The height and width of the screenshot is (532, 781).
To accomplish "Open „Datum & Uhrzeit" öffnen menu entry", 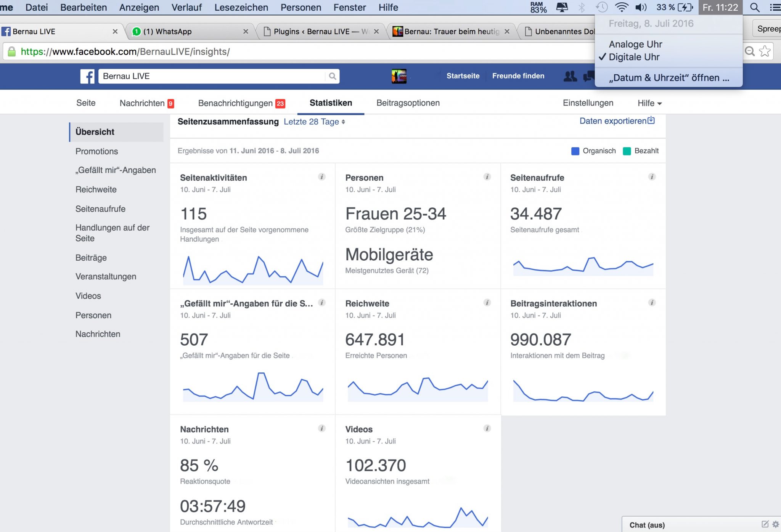I will pos(669,78).
